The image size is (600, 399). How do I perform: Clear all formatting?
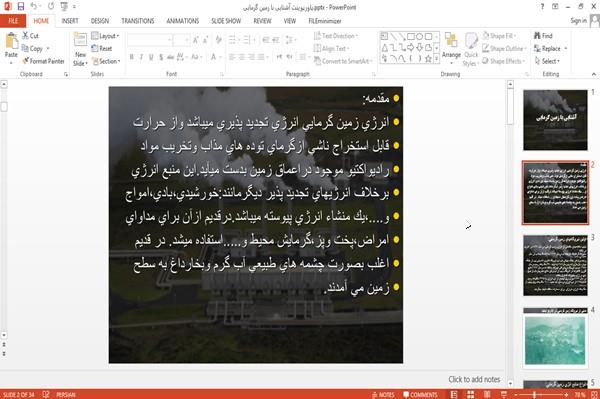coord(219,40)
